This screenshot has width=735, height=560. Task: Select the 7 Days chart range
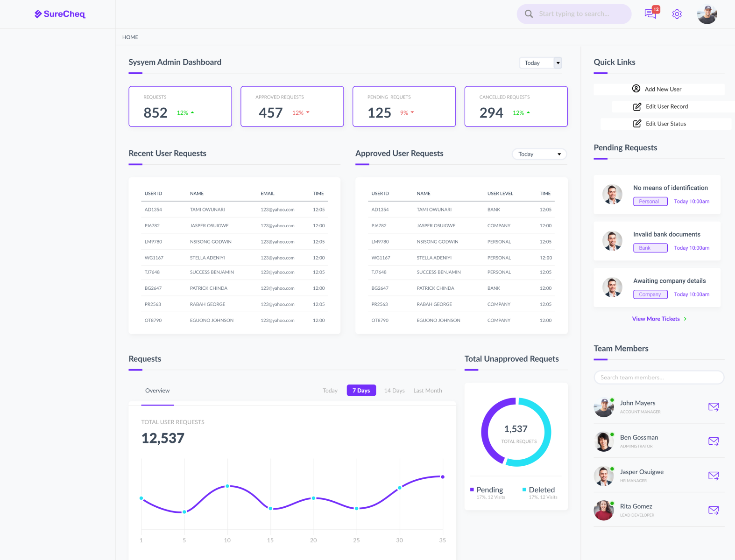point(361,391)
